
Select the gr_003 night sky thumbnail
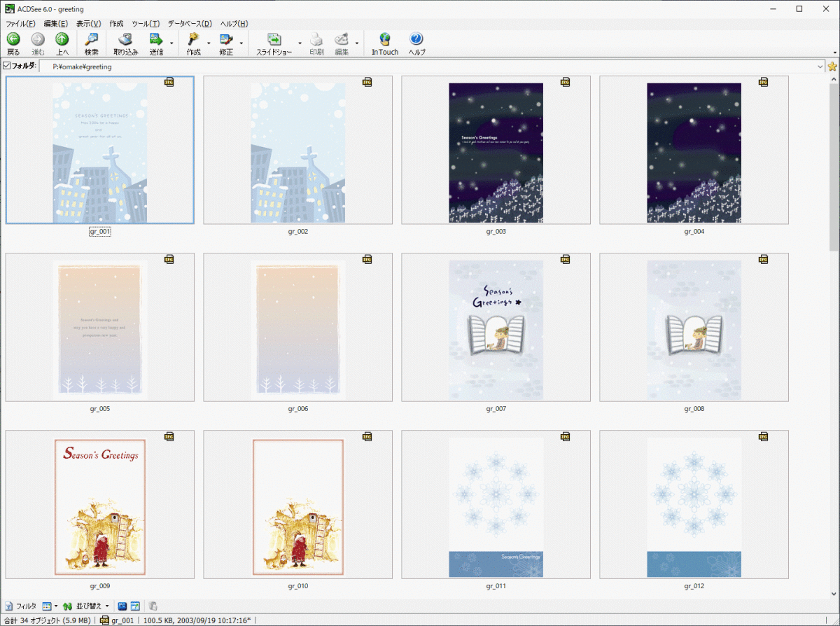tap(496, 149)
